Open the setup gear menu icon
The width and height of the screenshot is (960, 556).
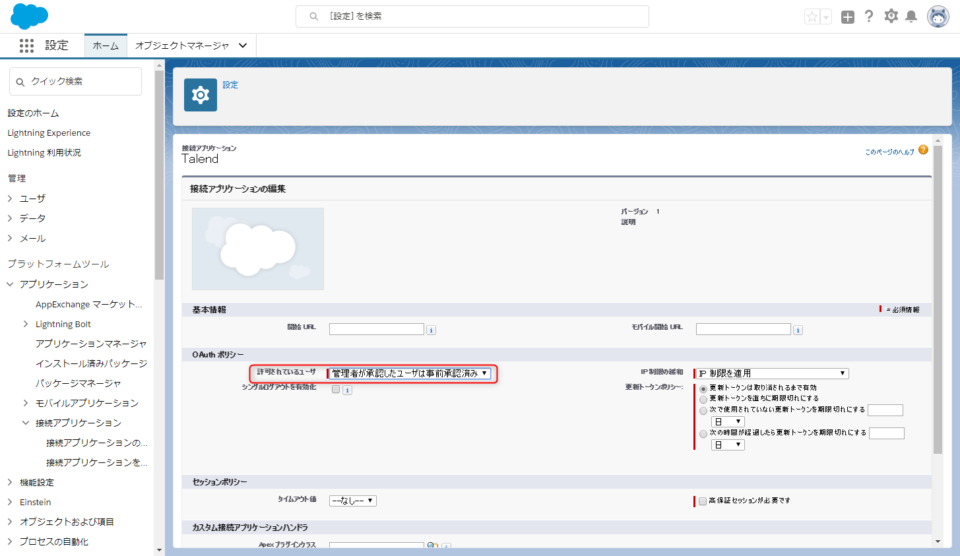coord(890,17)
